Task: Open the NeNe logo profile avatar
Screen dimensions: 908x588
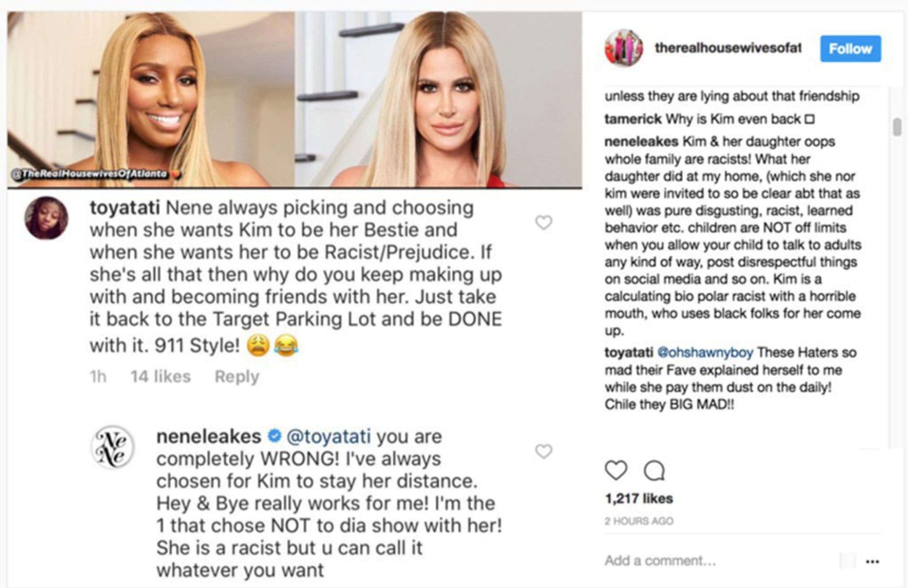Action: 113,447
